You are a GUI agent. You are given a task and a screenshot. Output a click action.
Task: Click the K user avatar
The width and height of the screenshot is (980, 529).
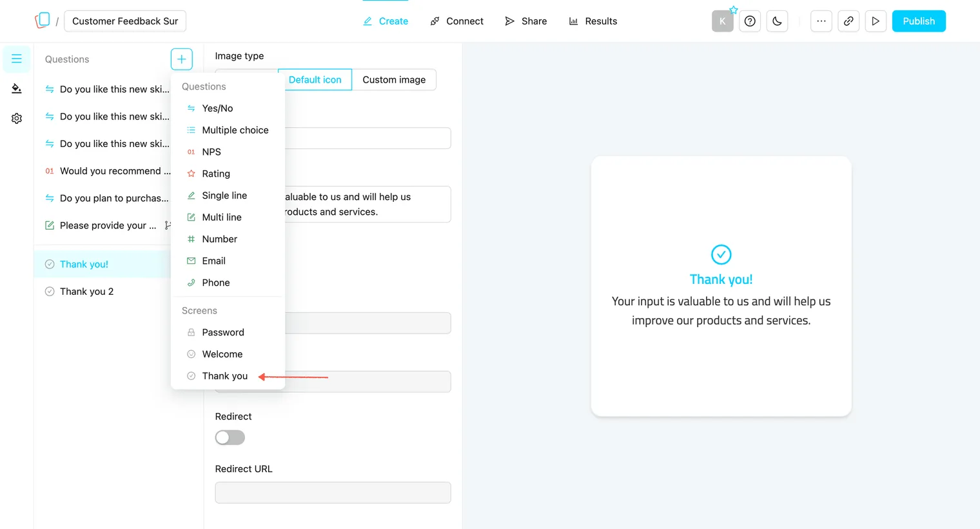click(723, 21)
